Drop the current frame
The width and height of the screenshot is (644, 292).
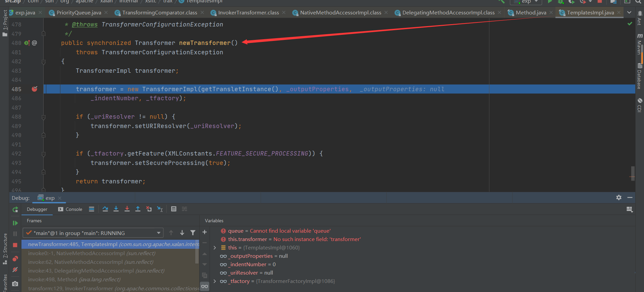(x=149, y=209)
